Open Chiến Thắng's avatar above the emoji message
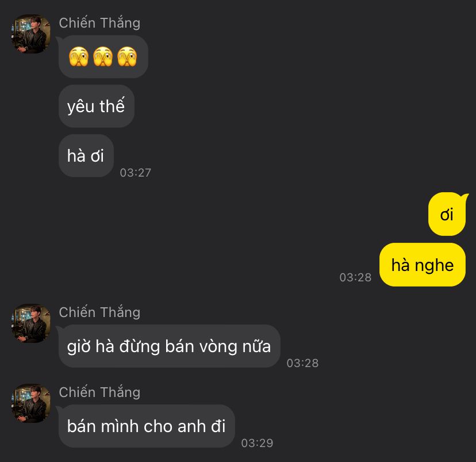 [x=30, y=34]
